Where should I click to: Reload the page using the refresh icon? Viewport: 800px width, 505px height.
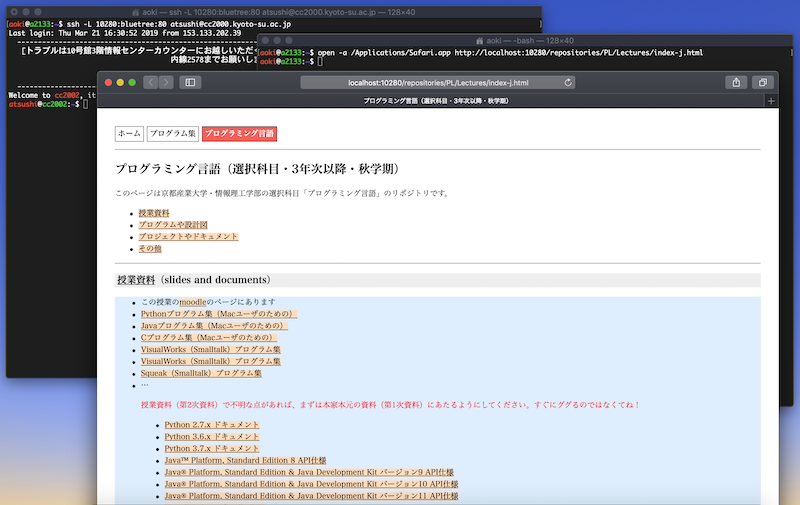coord(568,82)
